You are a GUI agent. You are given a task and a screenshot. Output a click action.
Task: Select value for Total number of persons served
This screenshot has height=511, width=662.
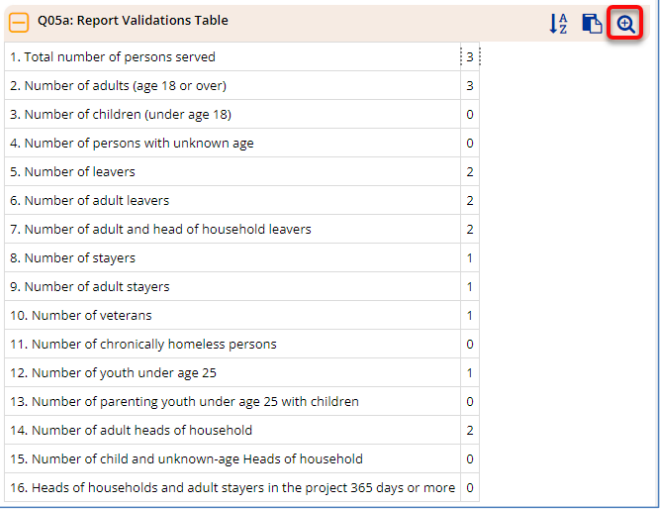click(x=470, y=57)
